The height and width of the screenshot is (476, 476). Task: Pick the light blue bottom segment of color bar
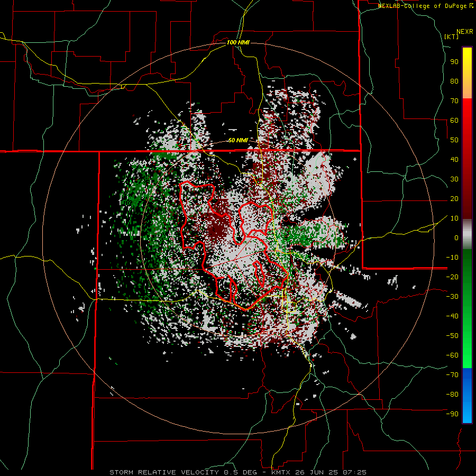[x=467, y=413]
